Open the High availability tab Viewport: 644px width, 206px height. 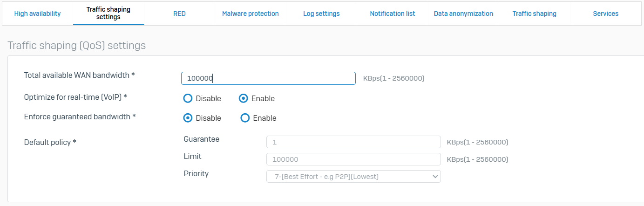(x=37, y=14)
